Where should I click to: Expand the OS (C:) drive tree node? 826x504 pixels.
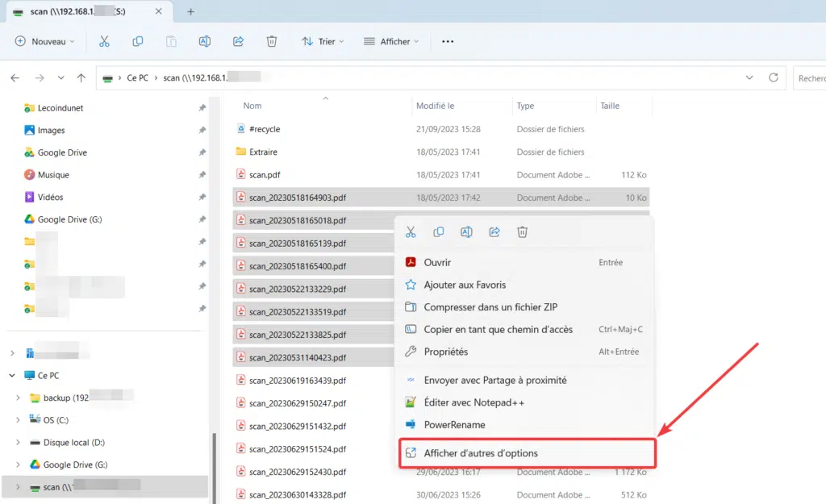point(19,420)
